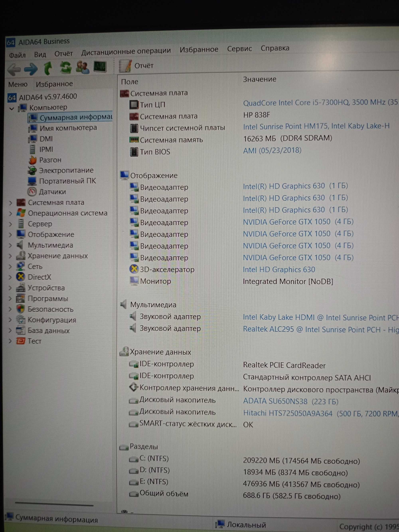Click the green Up level arrow

pyautogui.click(x=48, y=68)
